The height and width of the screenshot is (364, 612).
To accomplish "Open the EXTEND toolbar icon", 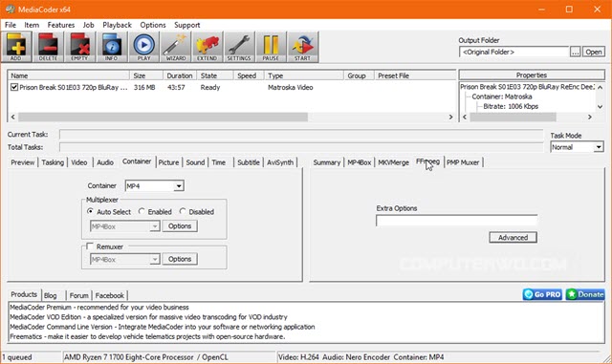I will (207, 47).
